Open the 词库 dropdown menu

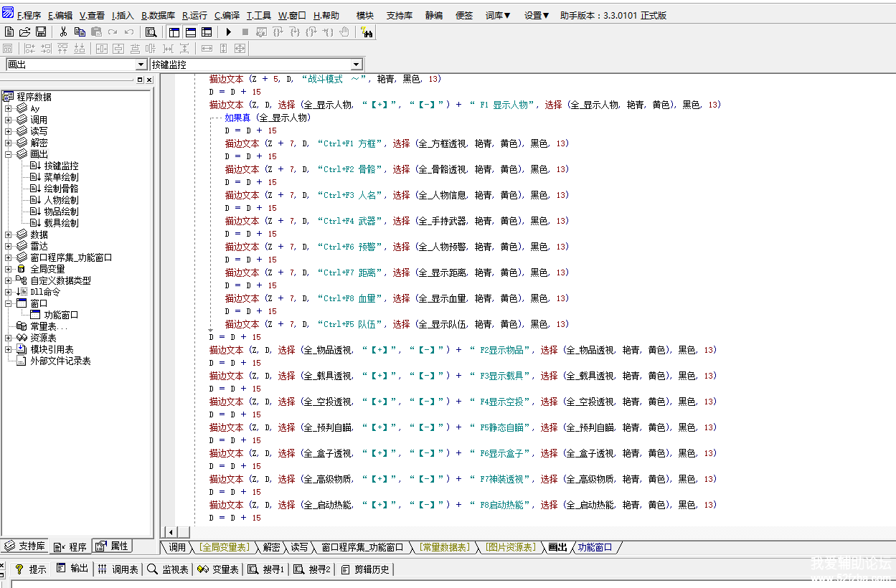[498, 15]
